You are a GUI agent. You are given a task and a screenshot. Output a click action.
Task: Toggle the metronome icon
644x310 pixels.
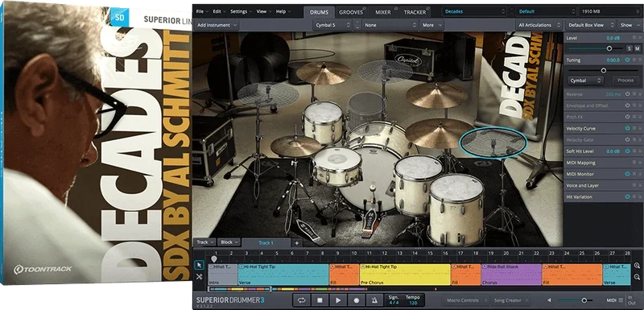[374, 300]
